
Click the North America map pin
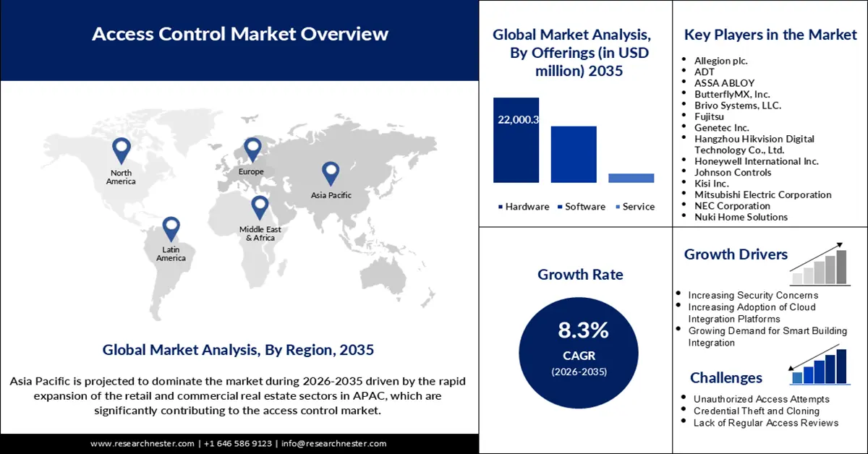[x=122, y=150]
